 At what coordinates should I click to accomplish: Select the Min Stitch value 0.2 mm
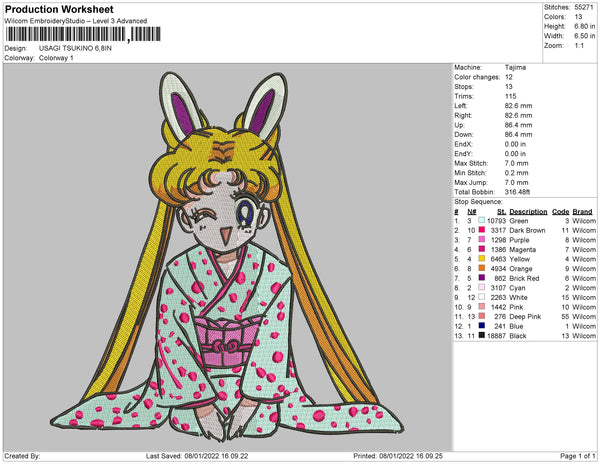tap(516, 173)
